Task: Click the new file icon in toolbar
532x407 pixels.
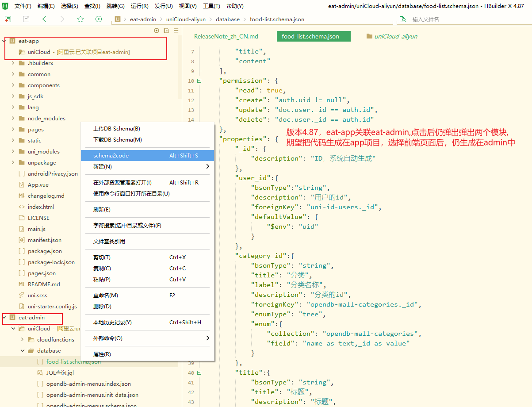Action: (8, 19)
